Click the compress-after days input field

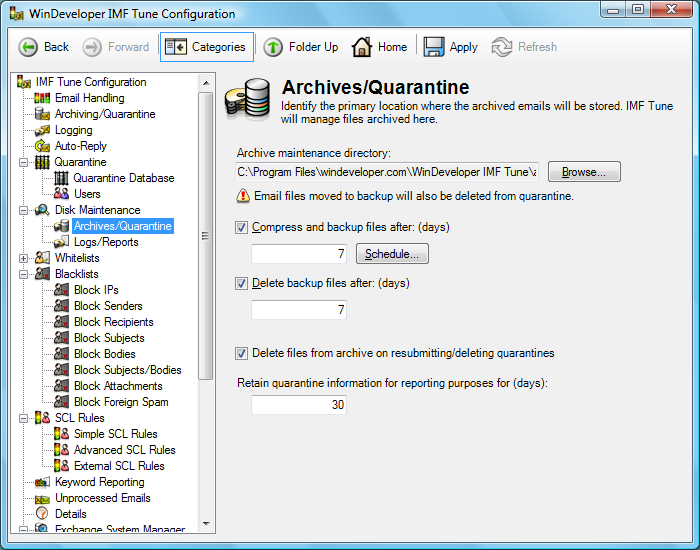(299, 254)
